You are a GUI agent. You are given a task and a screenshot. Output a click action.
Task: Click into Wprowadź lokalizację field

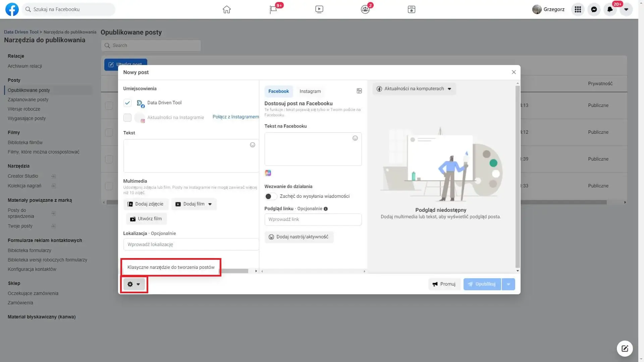[x=191, y=244]
